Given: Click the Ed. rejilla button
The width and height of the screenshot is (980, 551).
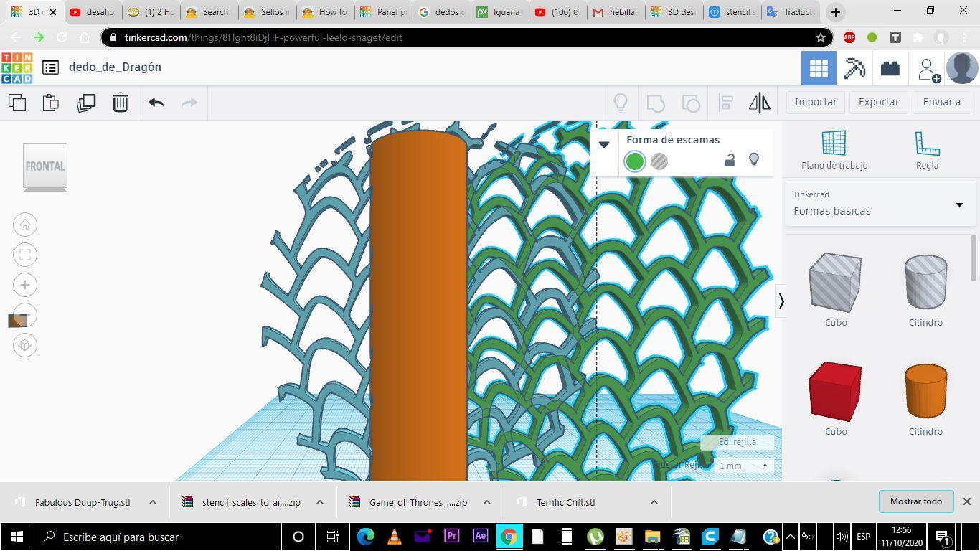Looking at the screenshot, I should point(738,442).
